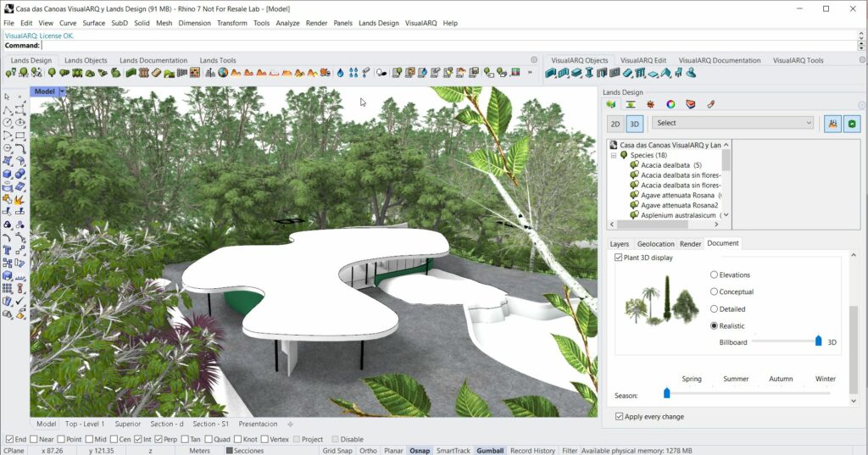Open the plant species tab icon
The image size is (868, 455).
610,104
